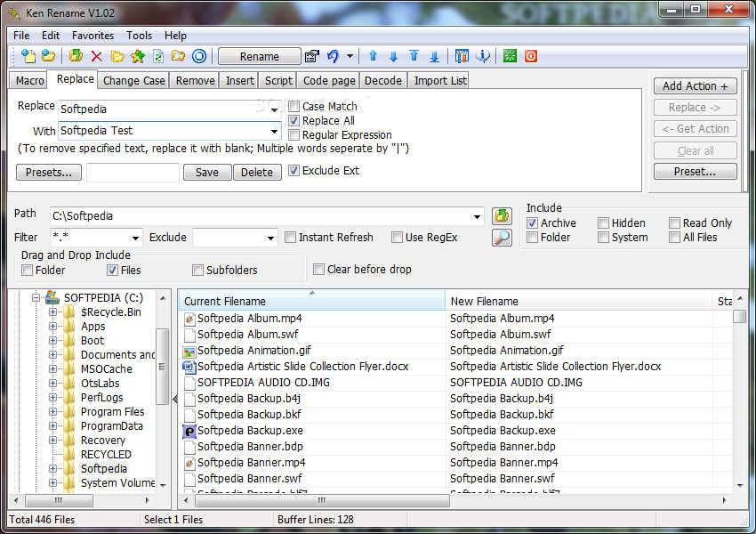Click the mp4 icon of Softpedia Album.mp4

tap(189, 319)
